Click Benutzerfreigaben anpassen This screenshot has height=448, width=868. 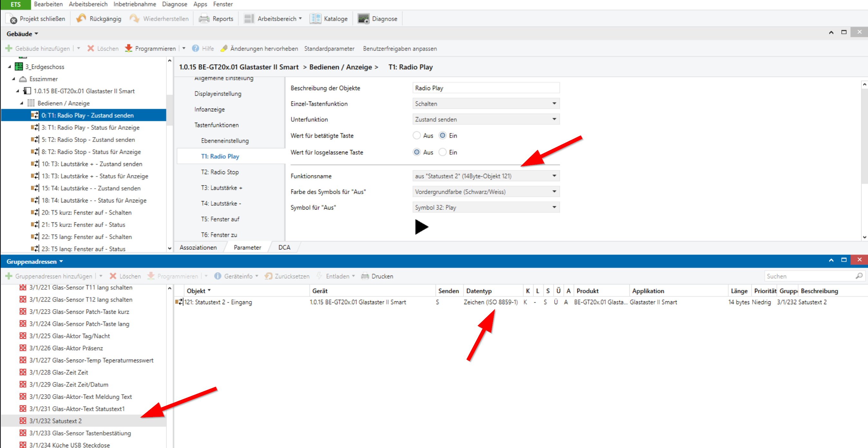point(400,49)
